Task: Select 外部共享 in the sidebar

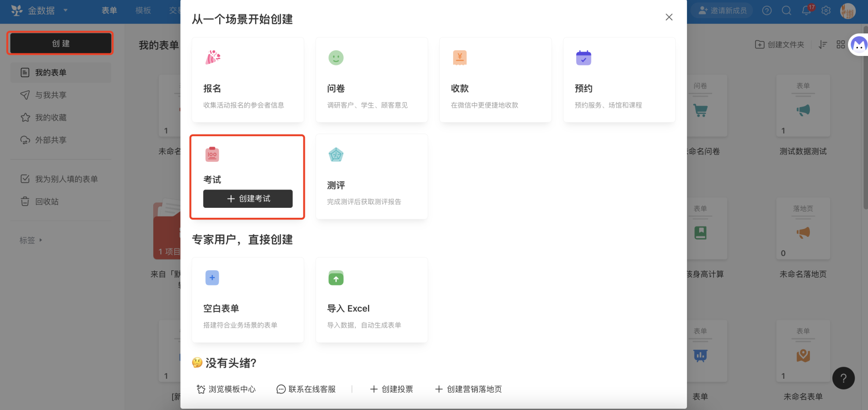Action: coord(51,140)
